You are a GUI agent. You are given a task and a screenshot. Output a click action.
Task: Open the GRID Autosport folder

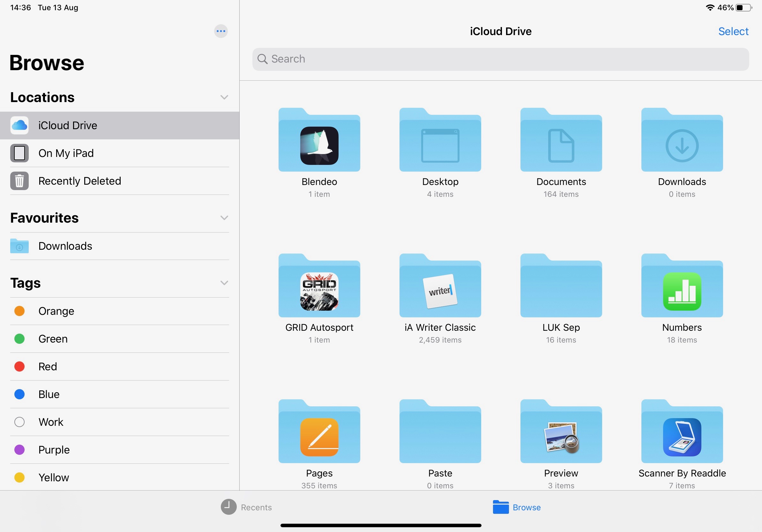pyautogui.click(x=319, y=285)
